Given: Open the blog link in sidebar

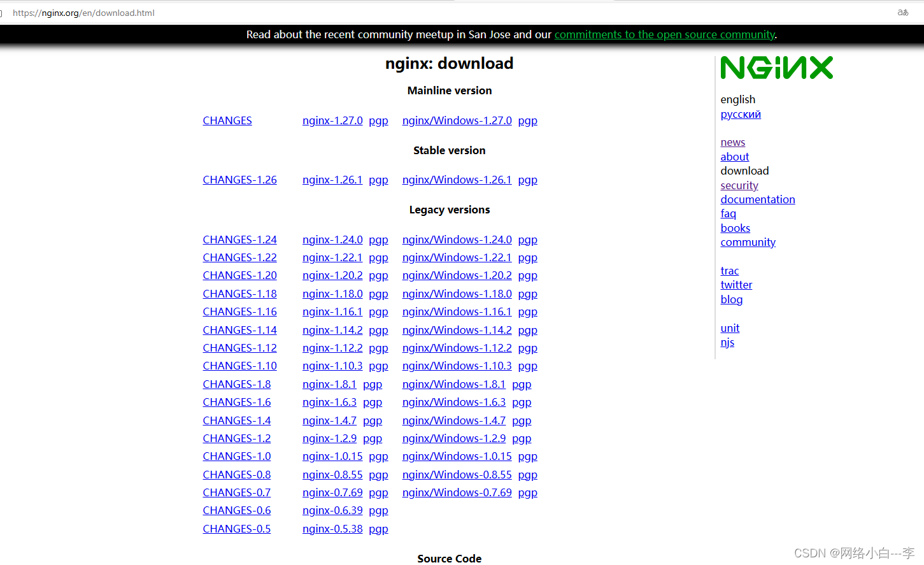Looking at the screenshot, I should (731, 299).
